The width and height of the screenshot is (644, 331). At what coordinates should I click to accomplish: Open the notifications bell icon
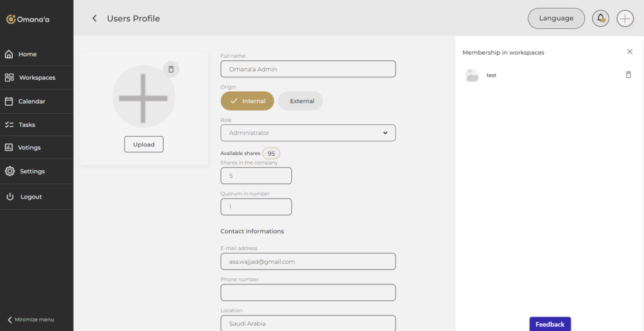point(601,18)
